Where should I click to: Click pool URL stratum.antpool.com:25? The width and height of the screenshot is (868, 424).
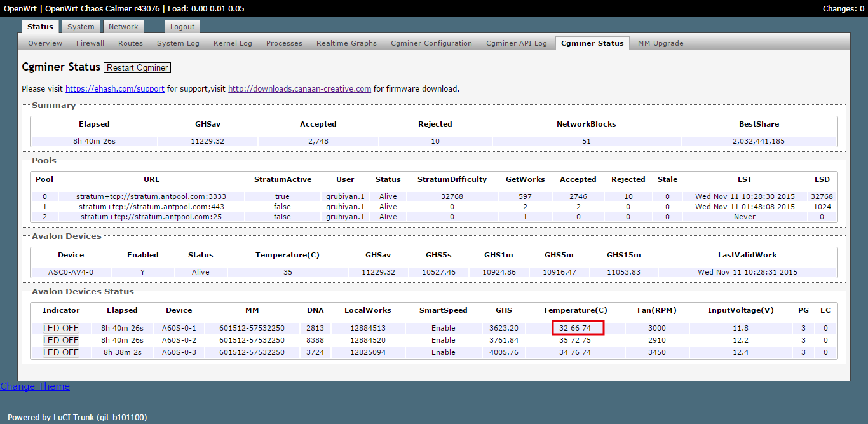point(151,217)
